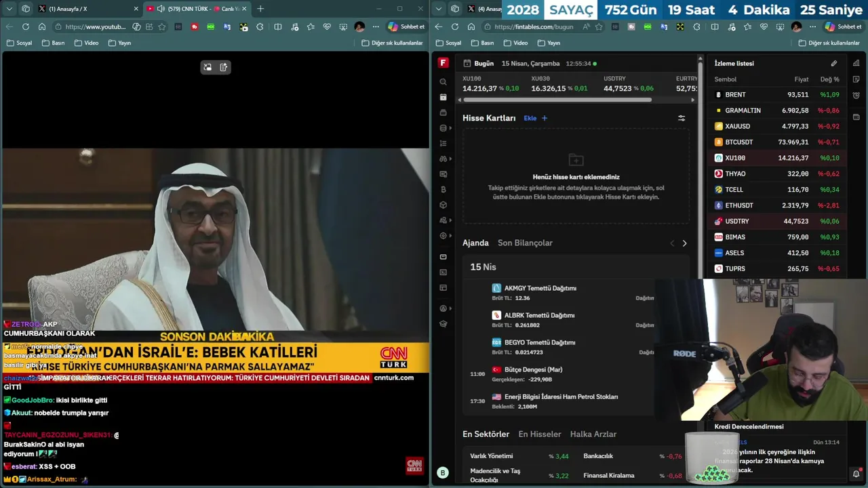Open Diğer sık kullanılanlar in Fintables window
Viewport: 868px width, 488px height.
[829, 43]
